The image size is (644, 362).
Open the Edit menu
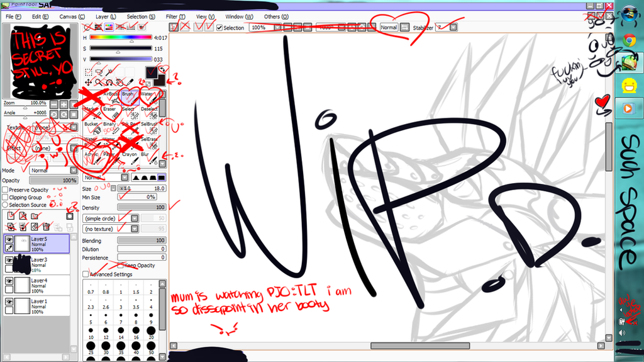coord(40,16)
